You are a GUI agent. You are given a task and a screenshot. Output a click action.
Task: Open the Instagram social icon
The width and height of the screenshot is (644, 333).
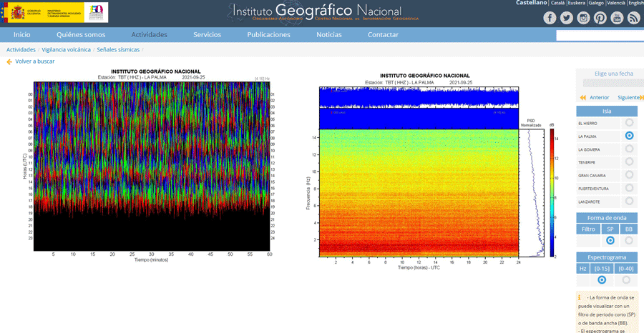pyautogui.click(x=583, y=18)
